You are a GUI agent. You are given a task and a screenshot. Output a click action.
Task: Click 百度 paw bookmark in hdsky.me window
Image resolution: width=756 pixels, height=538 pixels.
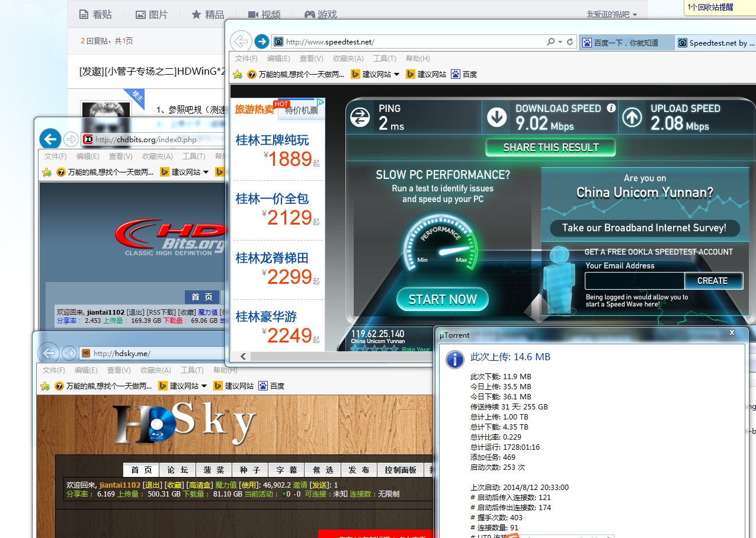tap(271, 386)
